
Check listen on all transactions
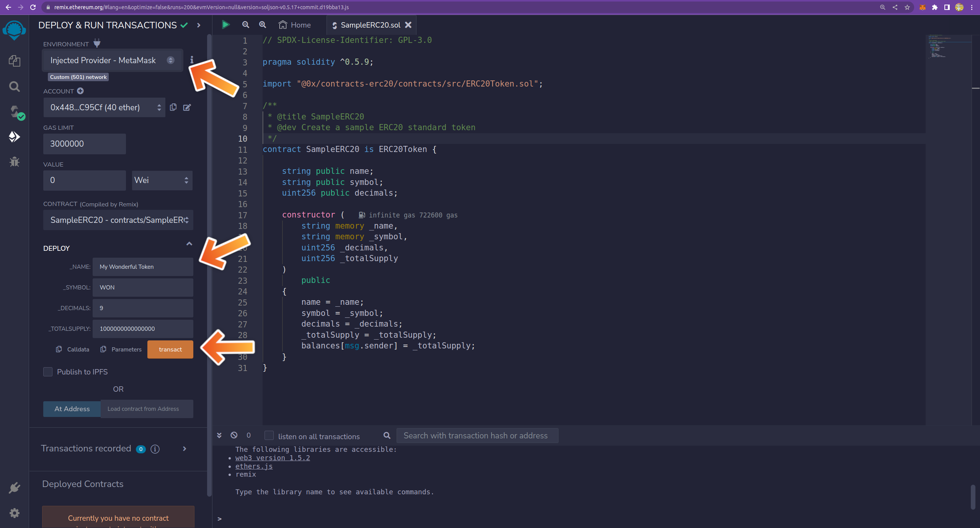coord(269,436)
